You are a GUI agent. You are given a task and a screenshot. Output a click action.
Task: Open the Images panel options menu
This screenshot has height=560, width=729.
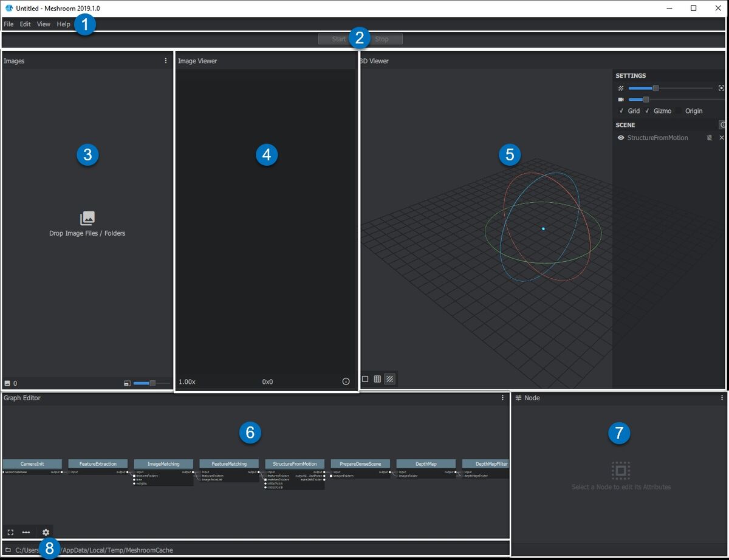pyautogui.click(x=166, y=60)
